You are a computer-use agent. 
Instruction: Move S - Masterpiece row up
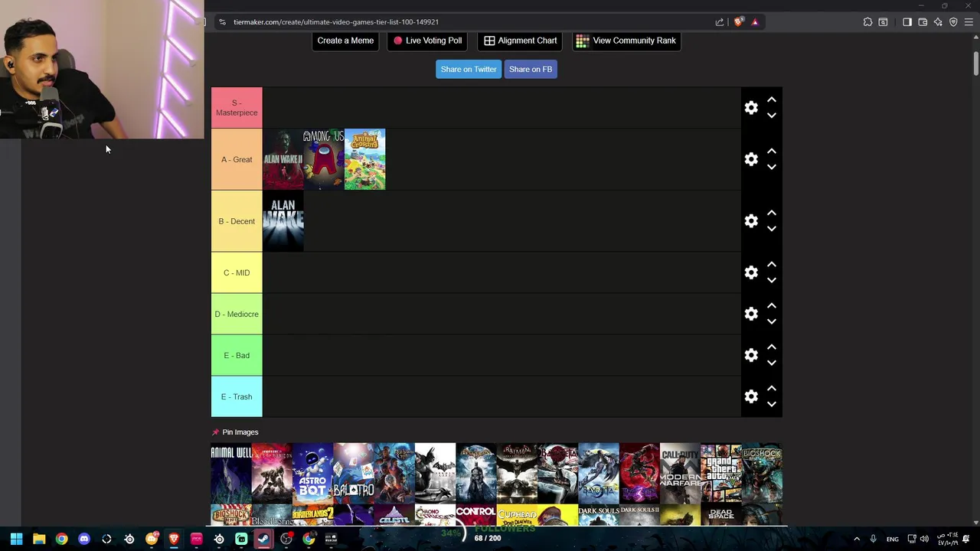pyautogui.click(x=772, y=100)
